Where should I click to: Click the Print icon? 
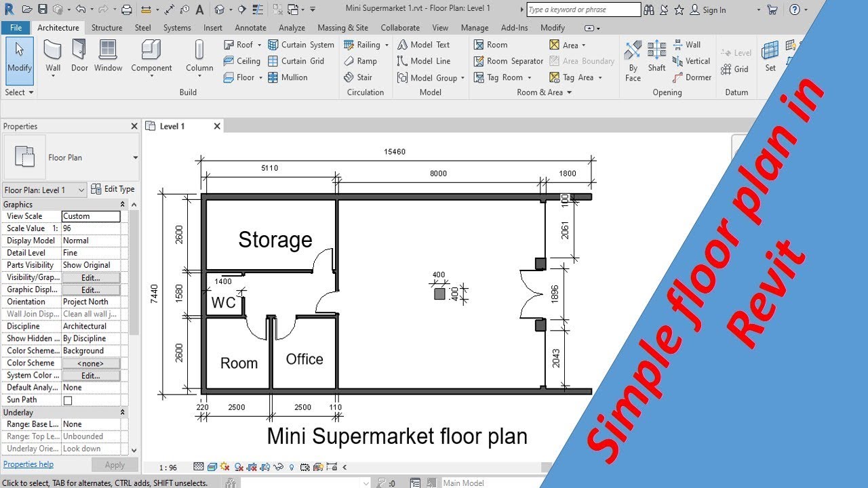pyautogui.click(x=126, y=9)
